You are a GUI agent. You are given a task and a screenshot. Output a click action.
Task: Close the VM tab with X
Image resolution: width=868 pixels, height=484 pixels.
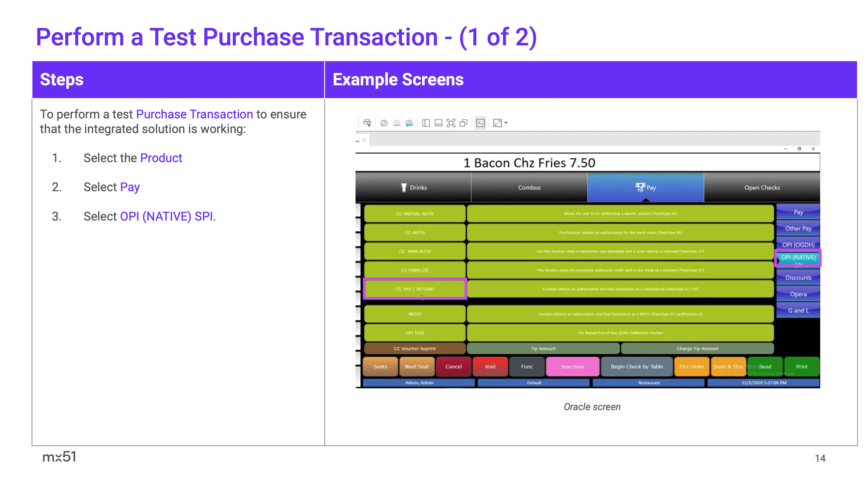point(364,140)
